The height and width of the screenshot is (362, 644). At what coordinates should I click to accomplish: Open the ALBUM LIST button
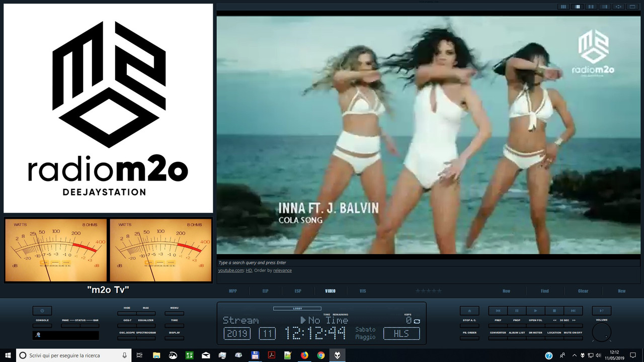tap(517, 338)
